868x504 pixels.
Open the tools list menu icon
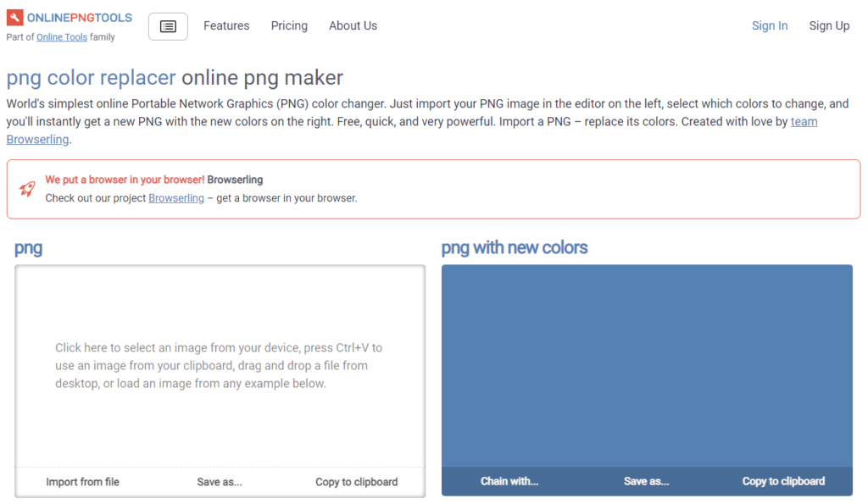point(168,26)
